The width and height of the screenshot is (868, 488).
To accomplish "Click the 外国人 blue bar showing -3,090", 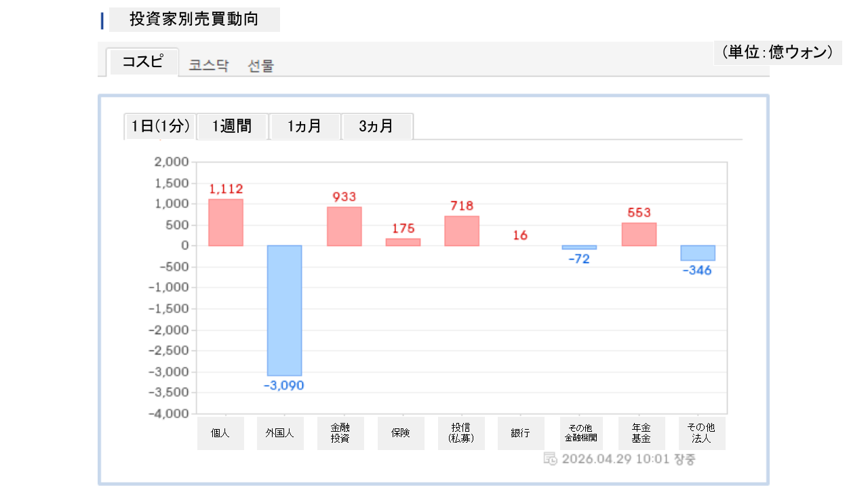I will (284, 310).
